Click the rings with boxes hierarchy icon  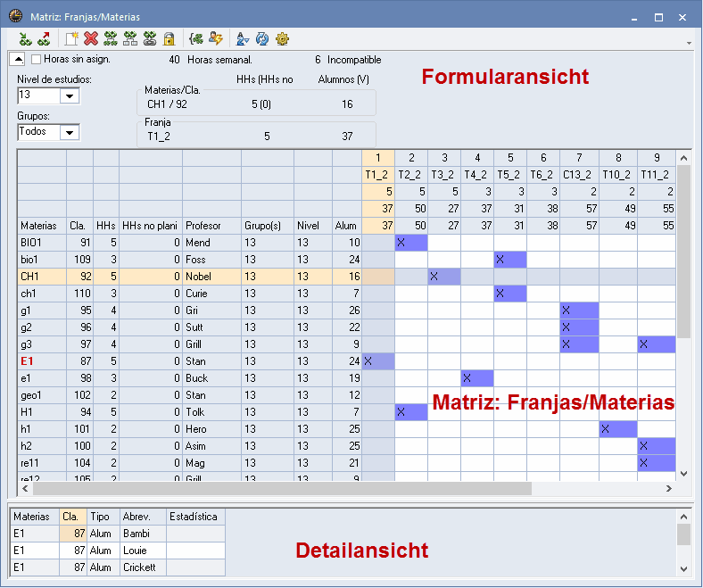click(x=130, y=39)
